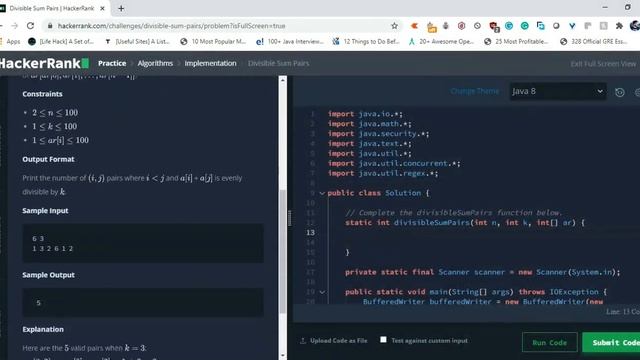Click the Run Code button
The width and height of the screenshot is (640, 360).
549,342
